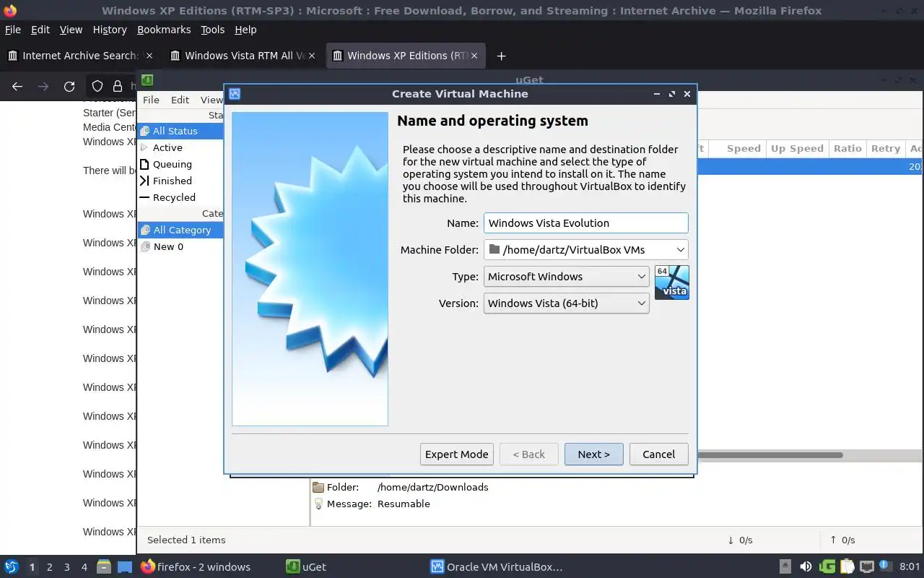Click the uGet tray icon
Screen dimensions: 924x578
coord(827,566)
